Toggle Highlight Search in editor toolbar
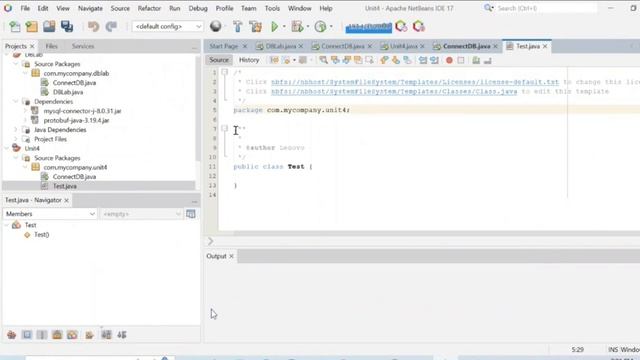 [x=358, y=60]
